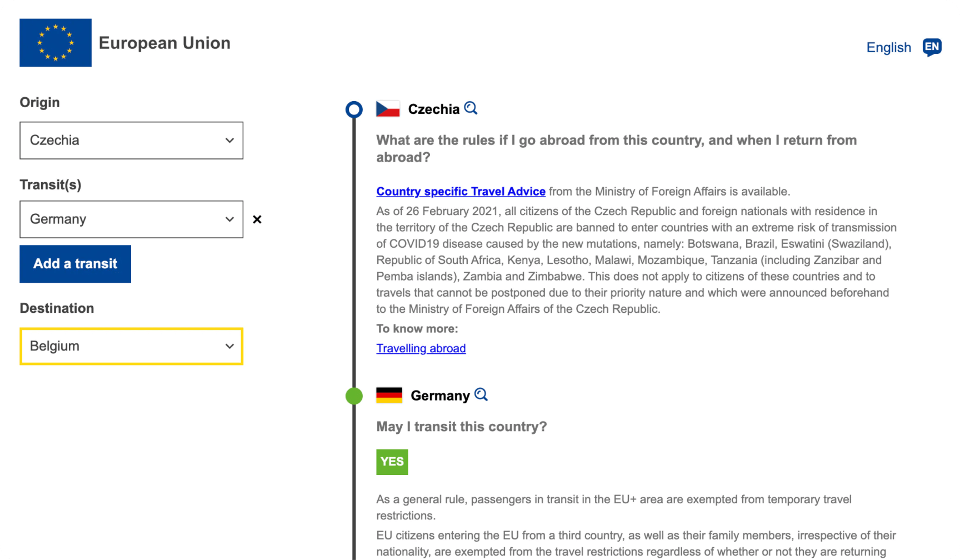Click the Germany country heading
Screen dimensions: 960x560
click(x=440, y=396)
